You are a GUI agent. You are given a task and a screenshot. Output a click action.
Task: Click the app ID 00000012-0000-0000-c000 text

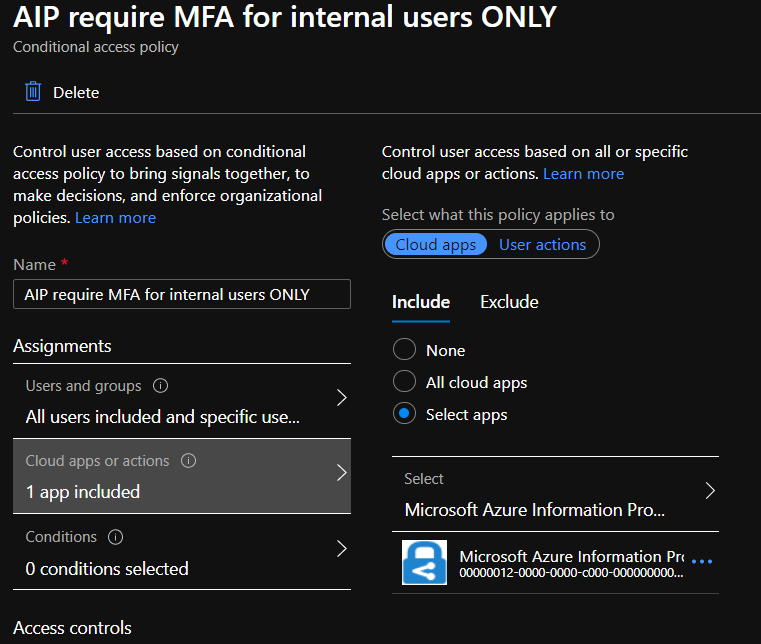571,573
